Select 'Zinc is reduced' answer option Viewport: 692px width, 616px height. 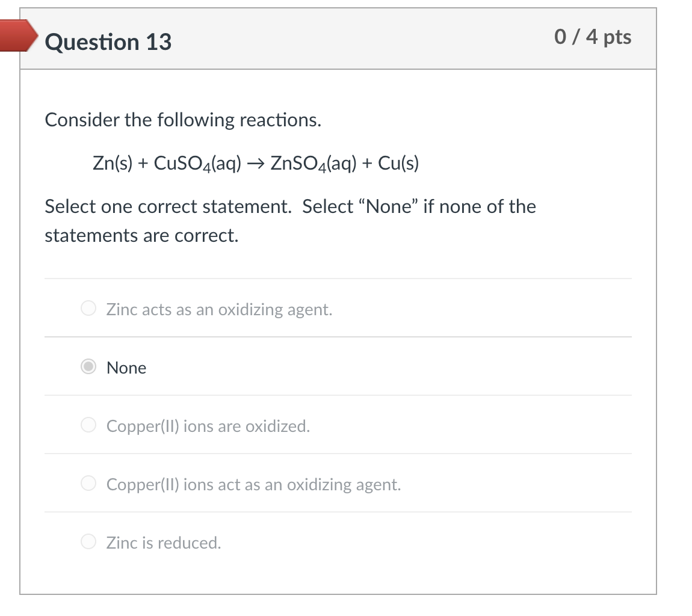point(88,542)
